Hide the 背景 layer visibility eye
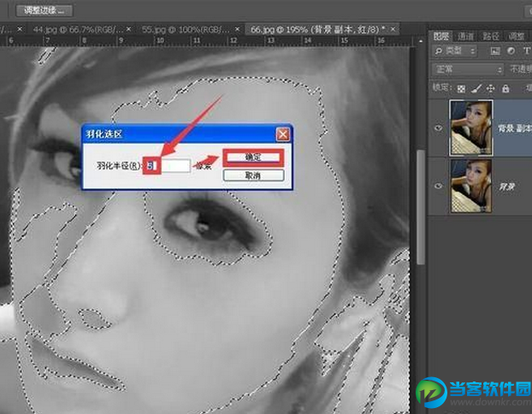The image size is (532, 414). coord(439,186)
